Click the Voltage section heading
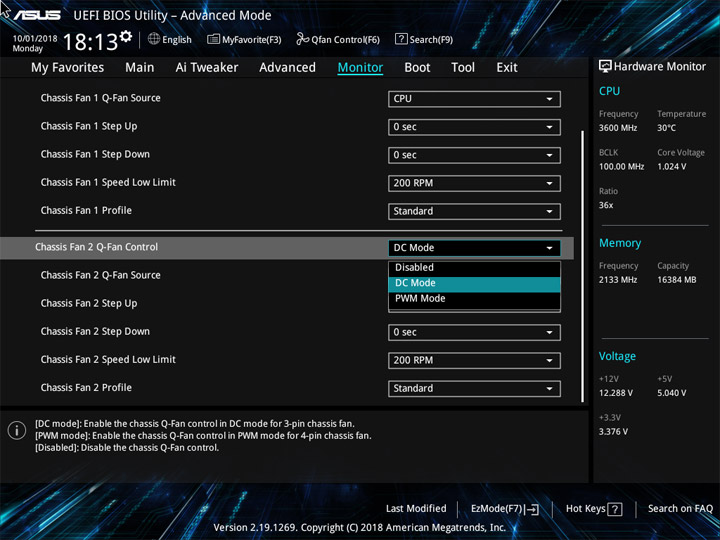Viewport: 720px width, 540px height. [x=617, y=356]
